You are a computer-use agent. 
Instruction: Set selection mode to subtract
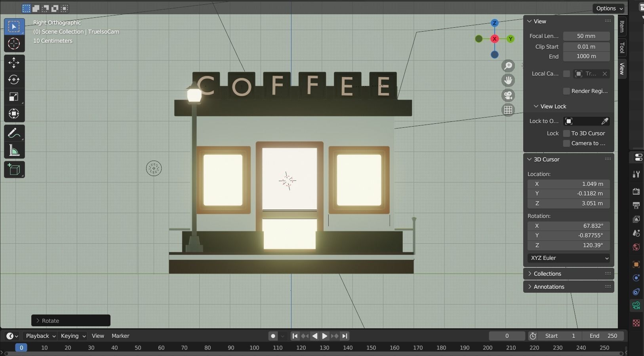pos(46,8)
